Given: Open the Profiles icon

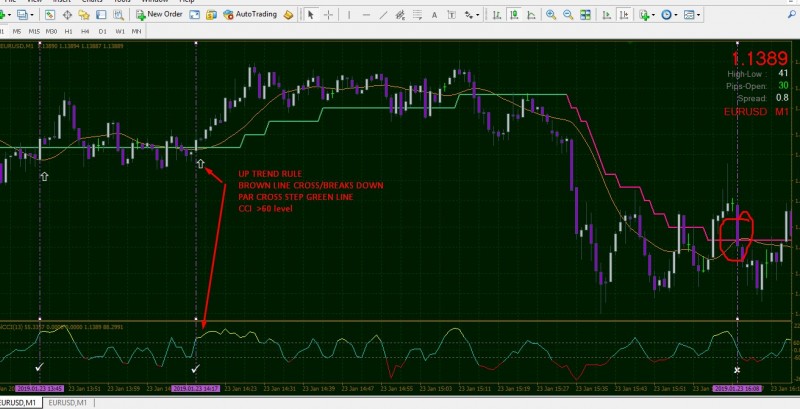Looking at the screenshot, I should click(x=21, y=15).
